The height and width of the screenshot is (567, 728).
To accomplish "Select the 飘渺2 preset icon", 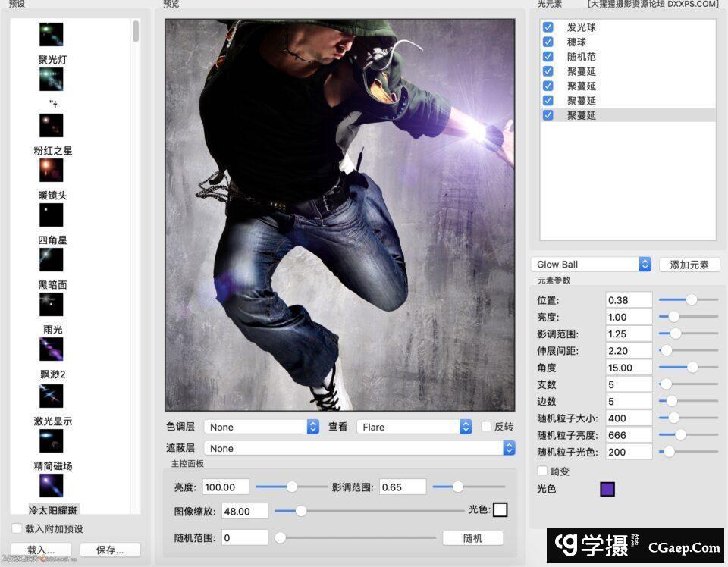I will (x=52, y=395).
